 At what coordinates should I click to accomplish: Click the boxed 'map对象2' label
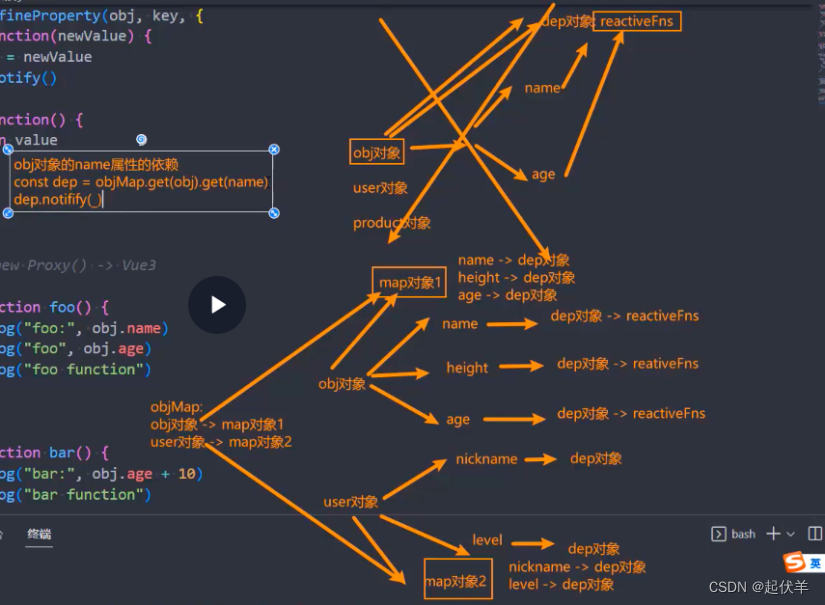pos(458,579)
